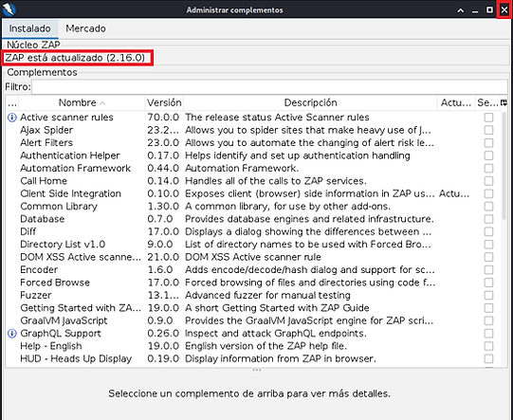Select the HUD - Heads Up Display name
This screenshot has height=420, width=513.
tap(76, 358)
